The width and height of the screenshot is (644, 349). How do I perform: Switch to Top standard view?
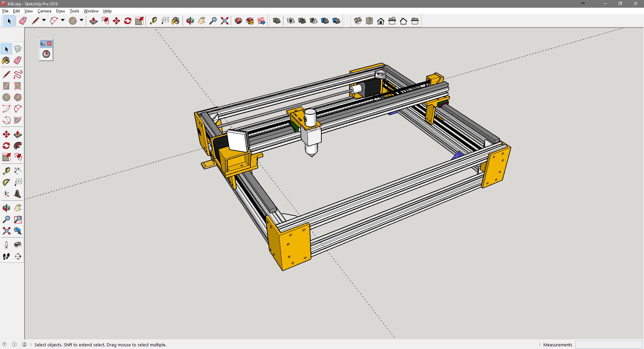369,21
